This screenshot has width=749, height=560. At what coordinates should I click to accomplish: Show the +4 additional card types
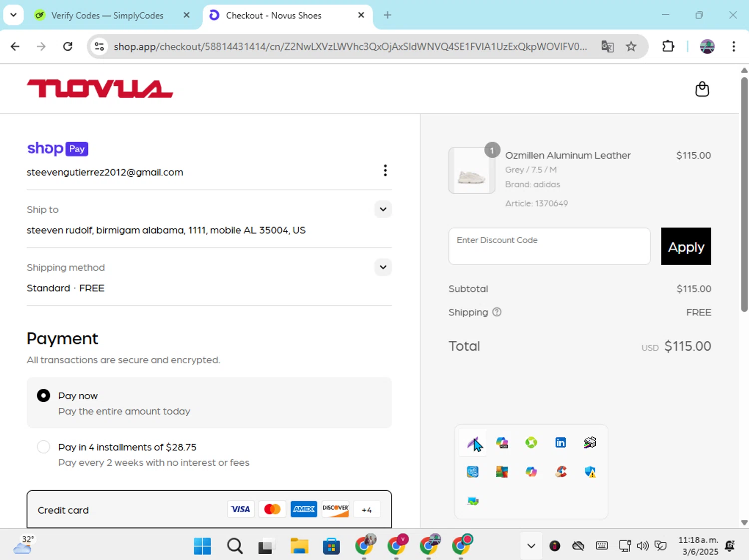tap(367, 510)
